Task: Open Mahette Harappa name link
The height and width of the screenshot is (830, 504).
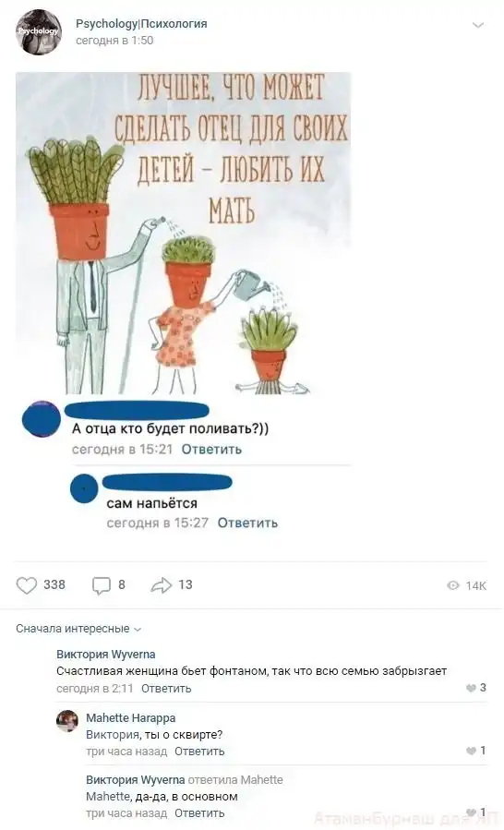Action: tap(131, 718)
